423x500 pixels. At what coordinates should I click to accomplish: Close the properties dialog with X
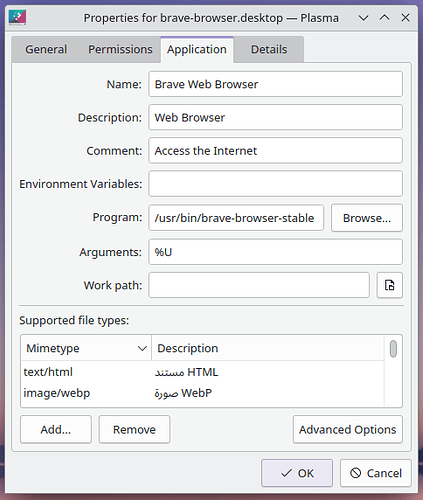tap(405, 18)
